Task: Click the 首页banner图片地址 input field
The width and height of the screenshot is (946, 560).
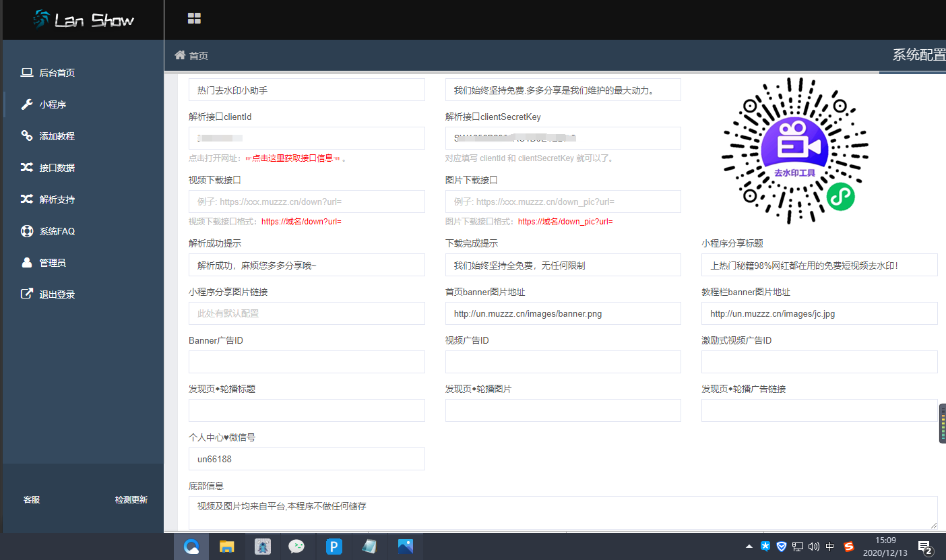Action: tap(563, 313)
